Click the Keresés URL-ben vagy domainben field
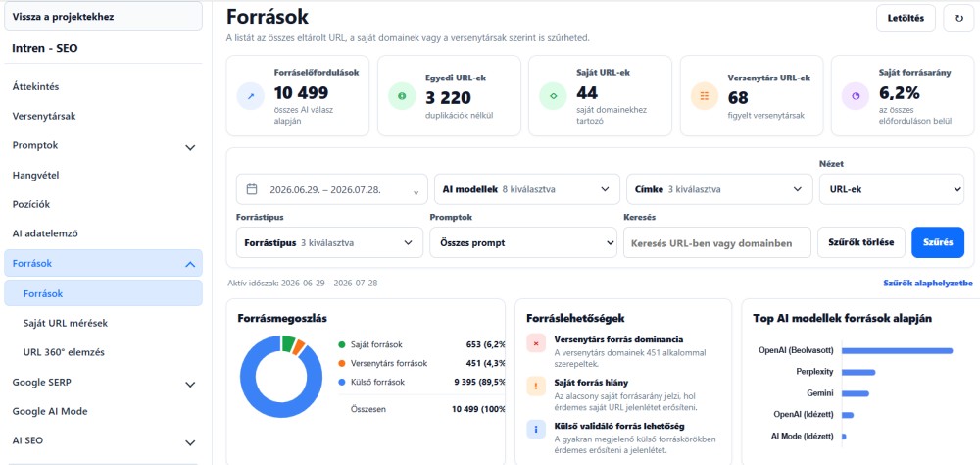The height and width of the screenshot is (465, 980). pos(717,242)
